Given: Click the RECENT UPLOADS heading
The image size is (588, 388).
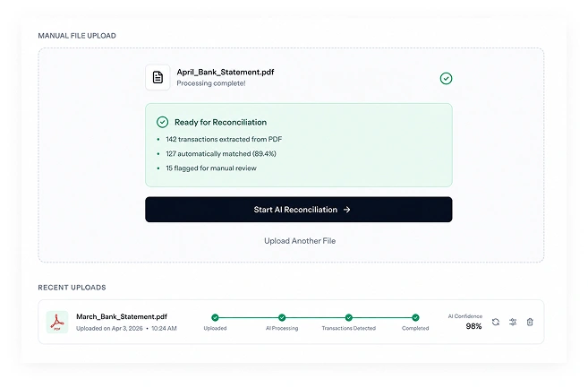Looking at the screenshot, I should coord(72,288).
